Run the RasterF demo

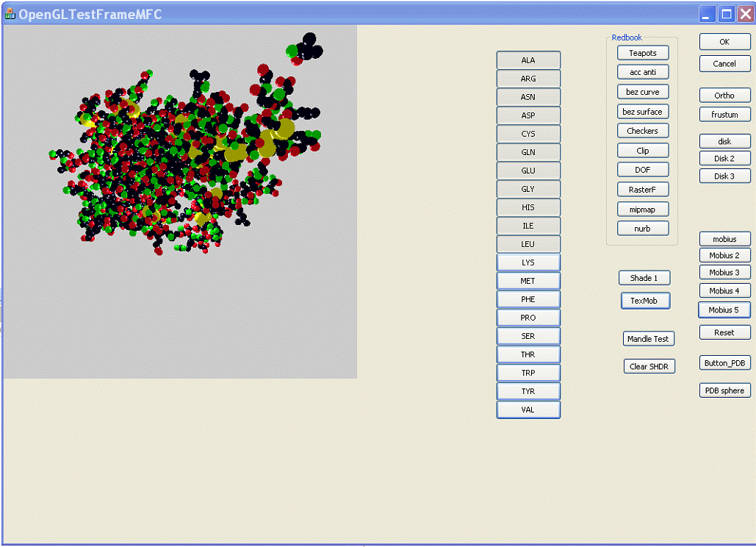point(643,190)
